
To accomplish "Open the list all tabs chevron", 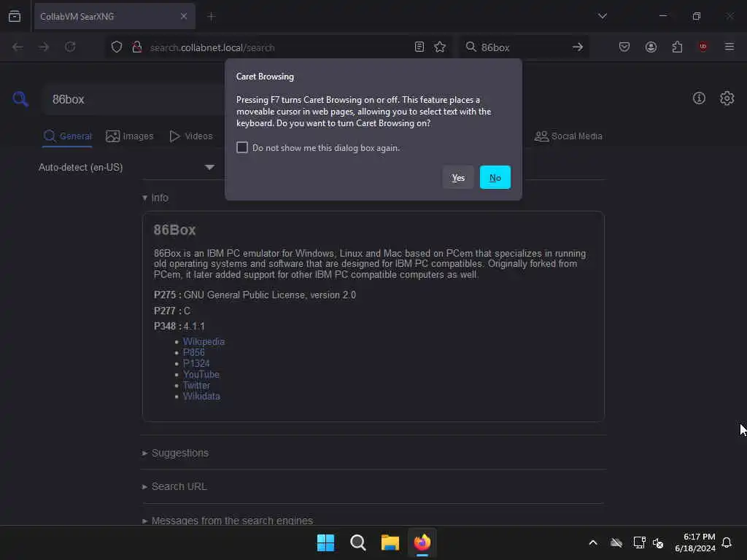I will coord(602,16).
